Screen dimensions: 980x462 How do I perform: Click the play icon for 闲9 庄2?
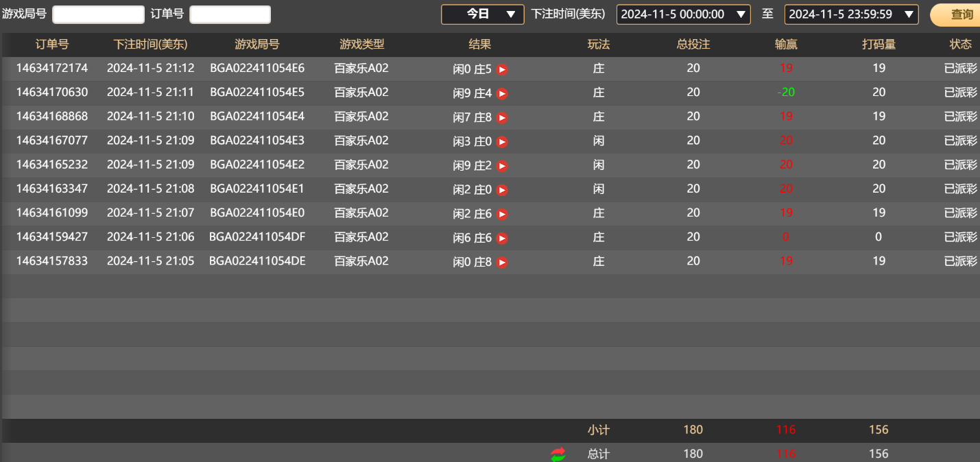tap(501, 165)
